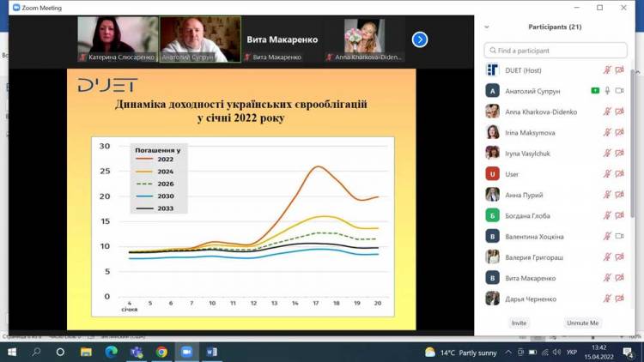Screen dimensions: 644x362
Task: Open Microsoft Teams from the taskbar
Action: [137, 352]
